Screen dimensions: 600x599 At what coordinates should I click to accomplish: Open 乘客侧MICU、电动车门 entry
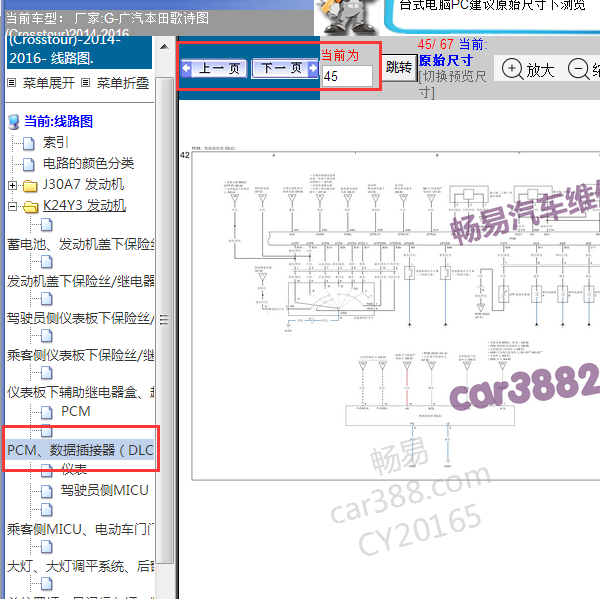tap(81, 529)
